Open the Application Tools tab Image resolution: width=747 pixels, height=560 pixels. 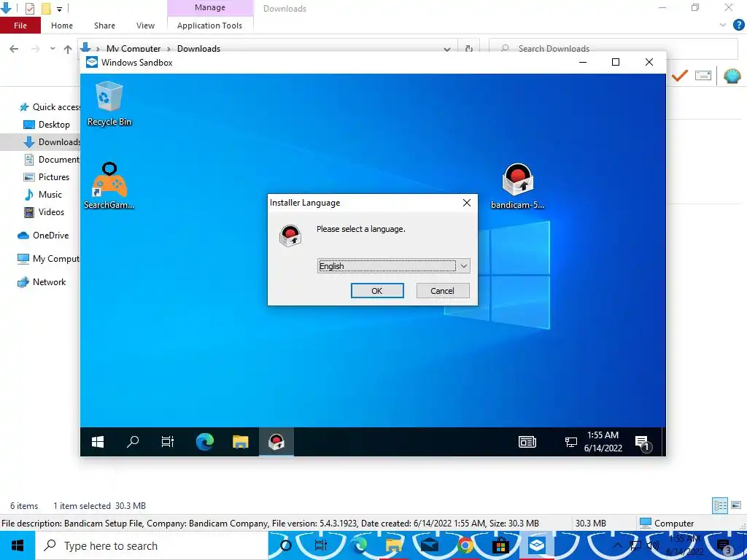coord(209,26)
